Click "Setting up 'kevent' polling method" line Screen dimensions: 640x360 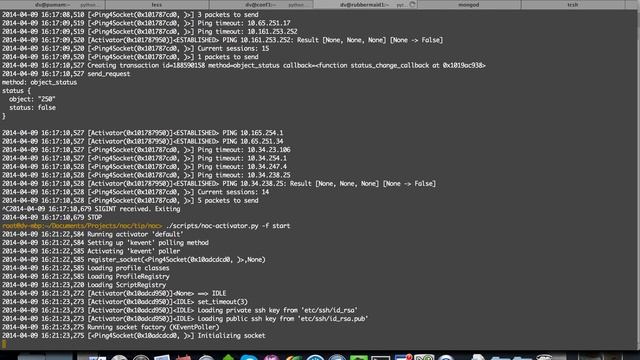(x=105, y=243)
